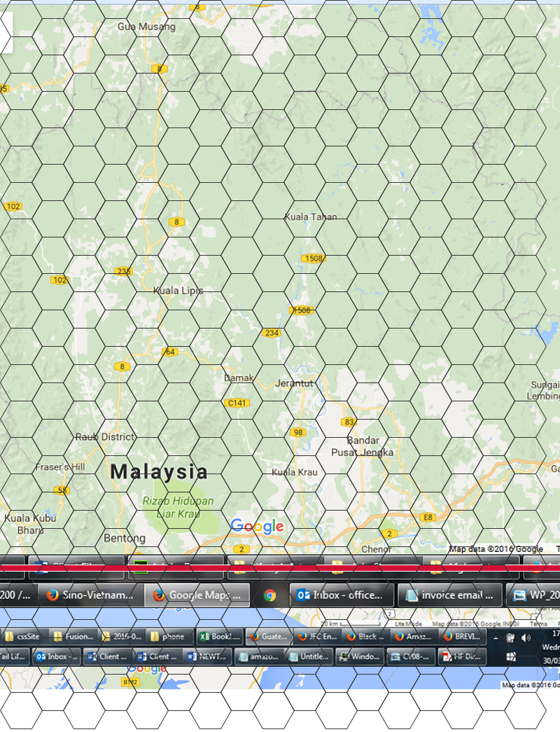This screenshot has width=560, height=732.
Task: Click the Kuala Lipis place label
Action: click(x=178, y=291)
